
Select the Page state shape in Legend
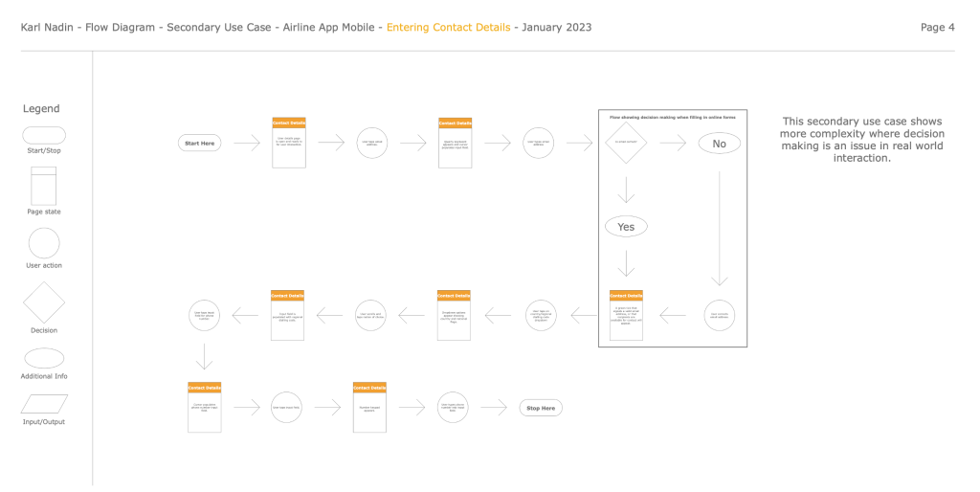pyautogui.click(x=44, y=186)
